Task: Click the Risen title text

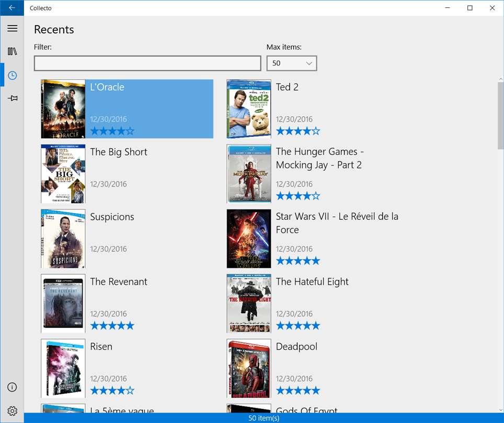Action: [x=101, y=347]
